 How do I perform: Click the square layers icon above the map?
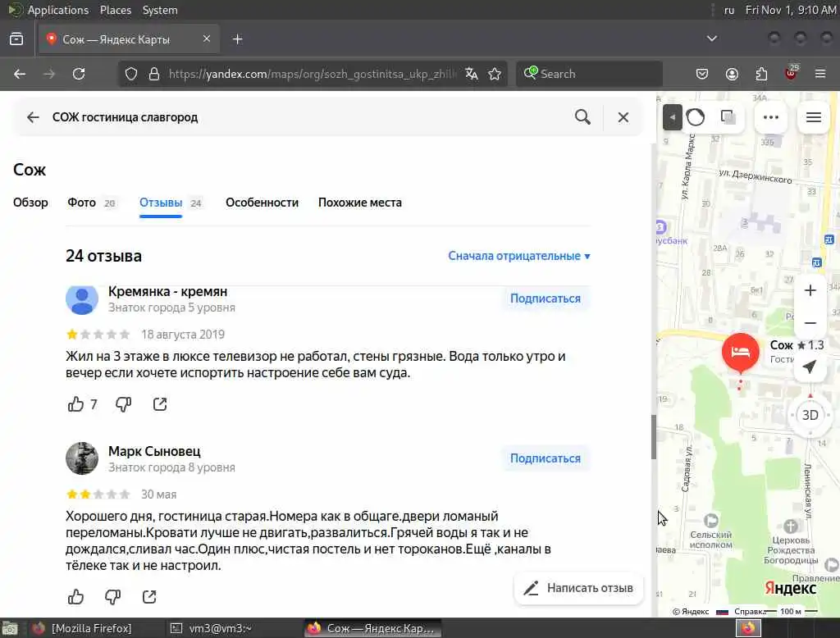point(728,116)
